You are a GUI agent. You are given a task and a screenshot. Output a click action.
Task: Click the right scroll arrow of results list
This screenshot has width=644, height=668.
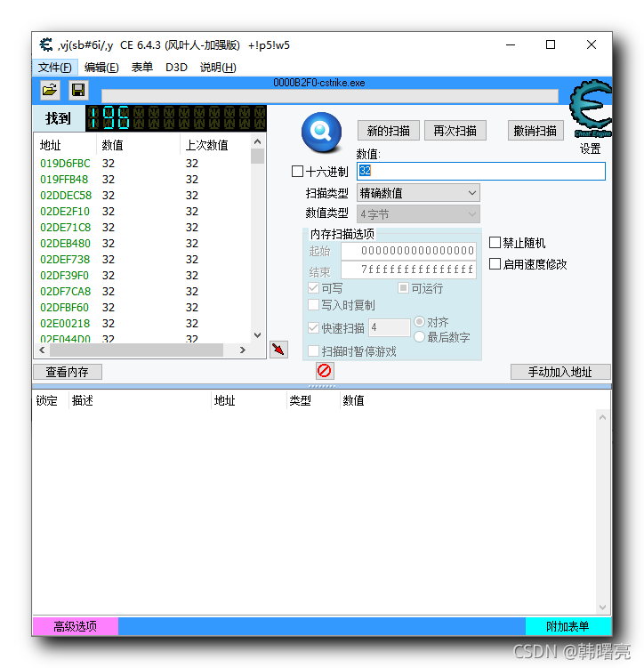coord(242,350)
